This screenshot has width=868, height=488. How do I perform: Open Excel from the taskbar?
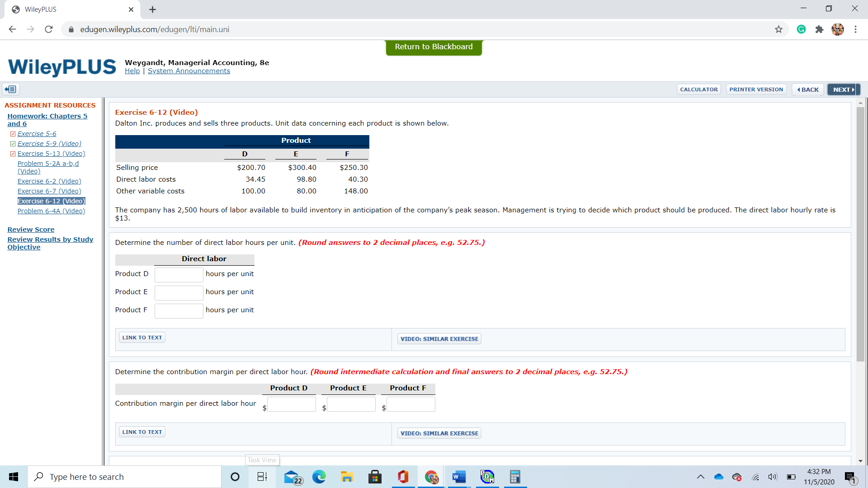(515, 477)
